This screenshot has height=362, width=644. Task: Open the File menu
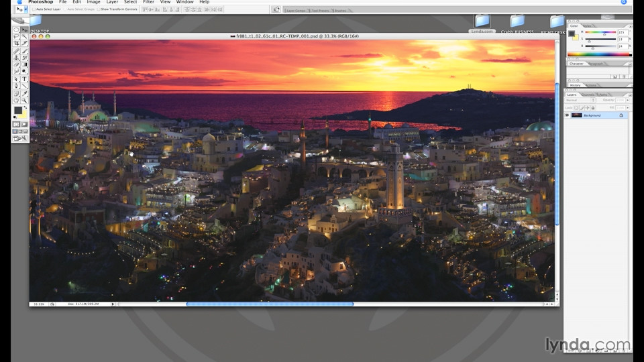click(62, 2)
